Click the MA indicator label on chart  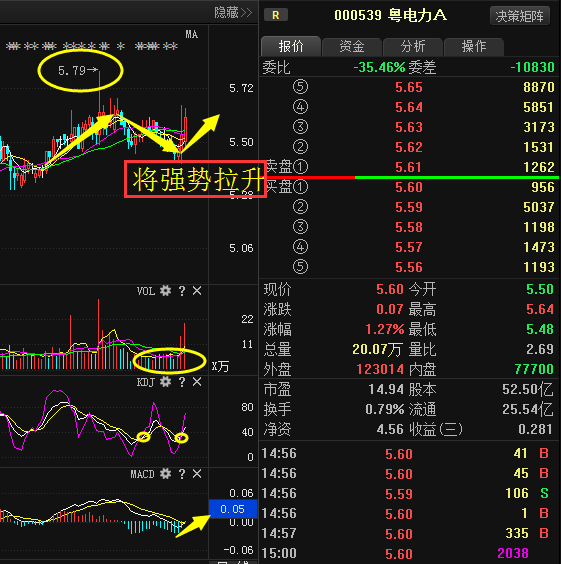[191, 35]
